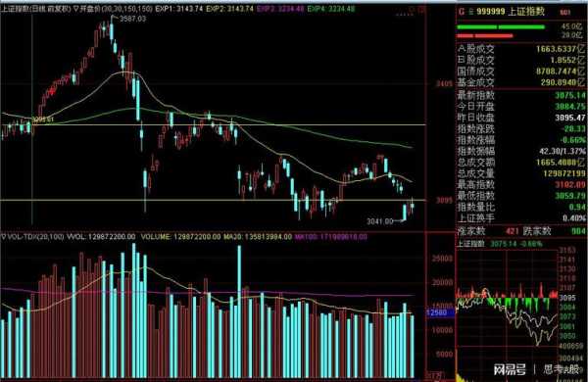
Task: Click the tallest cyan volume bar
Action: 134,310
